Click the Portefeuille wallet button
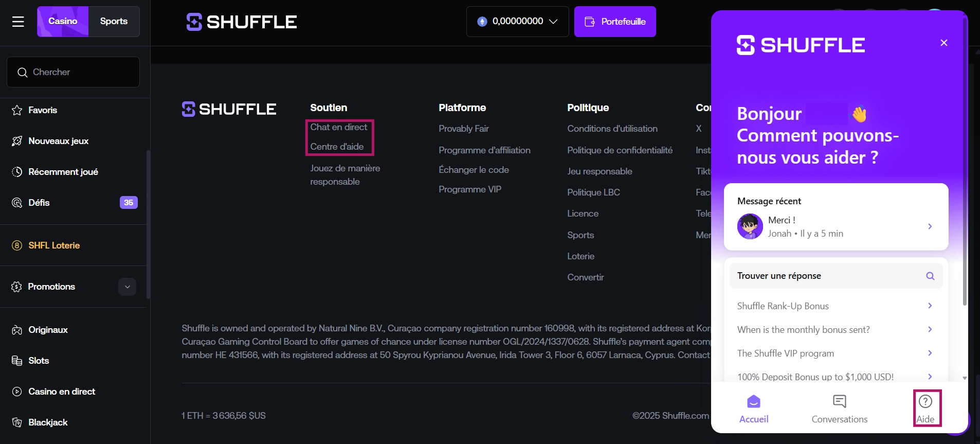The image size is (980, 444). (615, 22)
